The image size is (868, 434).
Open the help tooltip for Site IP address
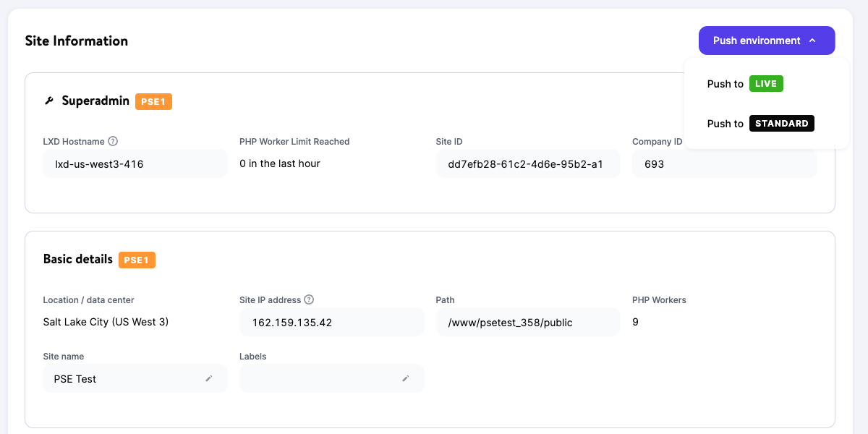click(x=309, y=299)
